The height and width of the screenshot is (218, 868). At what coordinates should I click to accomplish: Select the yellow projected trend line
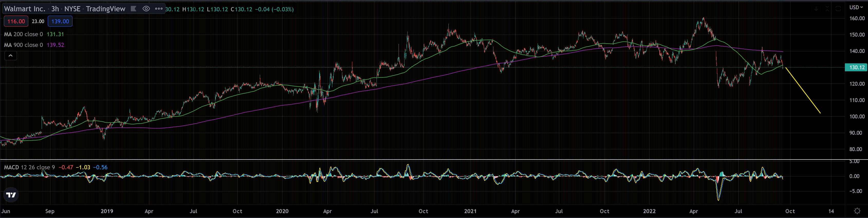[x=803, y=91]
